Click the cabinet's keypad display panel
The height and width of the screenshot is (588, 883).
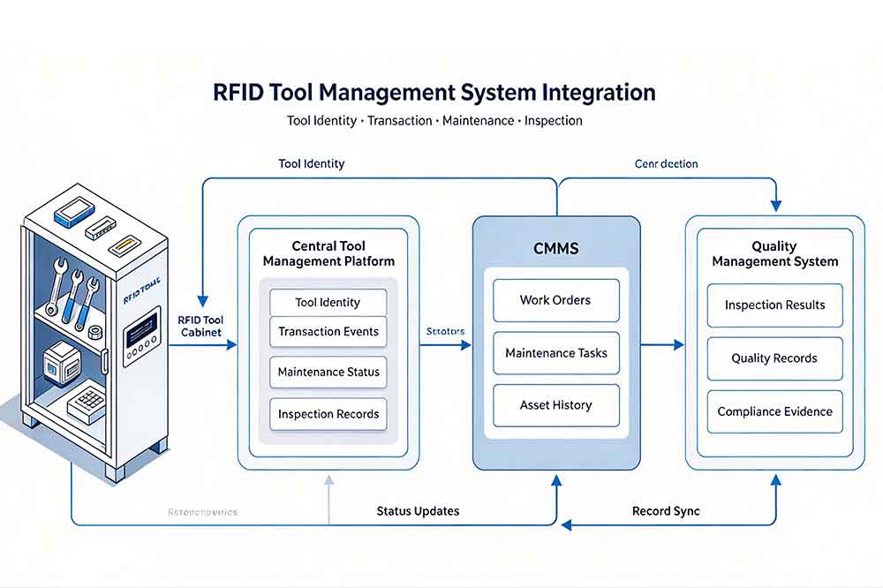click(142, 336)
